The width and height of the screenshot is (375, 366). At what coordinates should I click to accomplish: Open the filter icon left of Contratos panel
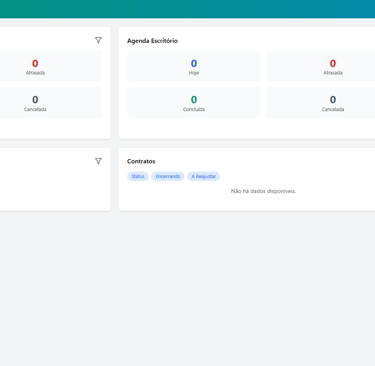98,161
